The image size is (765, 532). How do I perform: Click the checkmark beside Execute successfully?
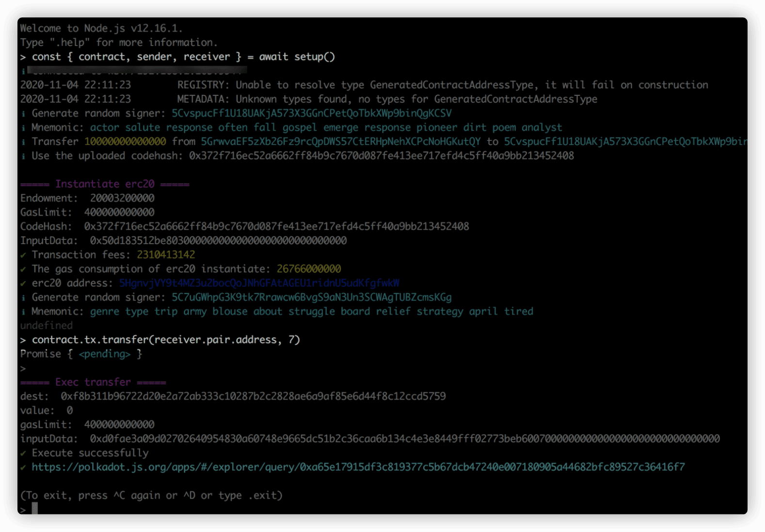pyautogui.click(x=23, y=453)
